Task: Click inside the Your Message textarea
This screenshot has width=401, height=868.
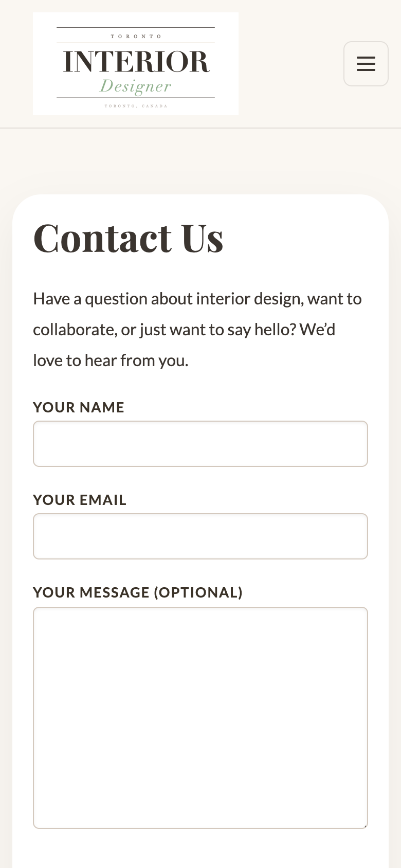Action: pos(200,717)
